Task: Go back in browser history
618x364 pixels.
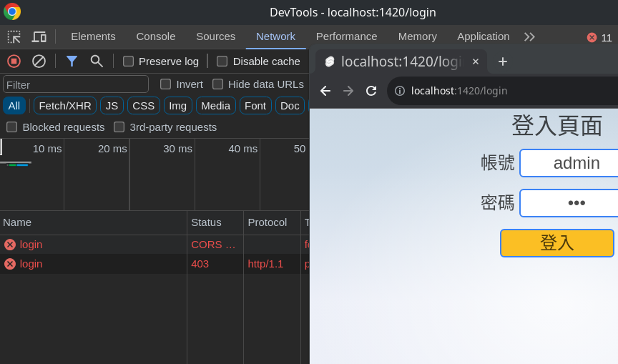Action: coord(325,91)
